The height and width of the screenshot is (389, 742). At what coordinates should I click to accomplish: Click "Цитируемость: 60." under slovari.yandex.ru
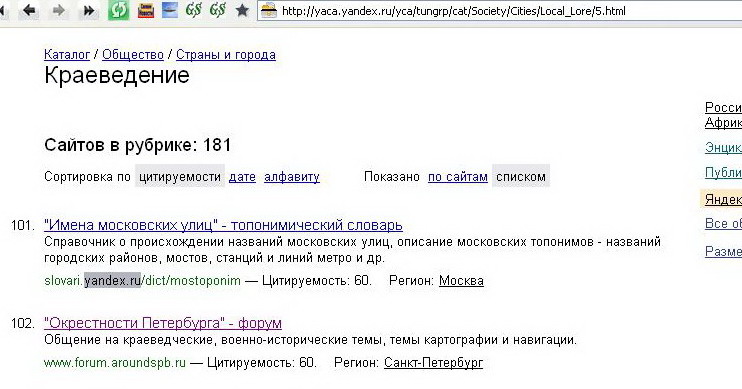point(317,281)
